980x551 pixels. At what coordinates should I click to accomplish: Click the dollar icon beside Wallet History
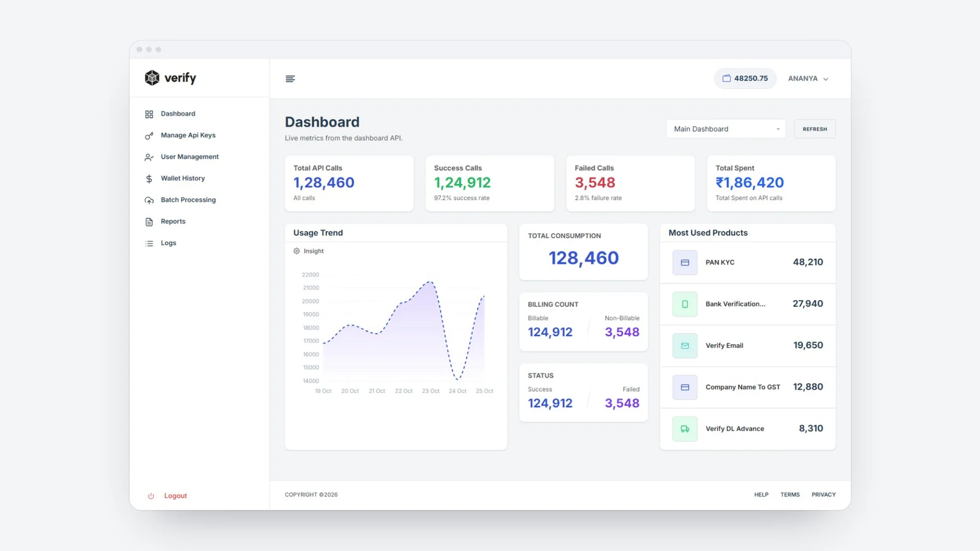click(x=149, y=179)
